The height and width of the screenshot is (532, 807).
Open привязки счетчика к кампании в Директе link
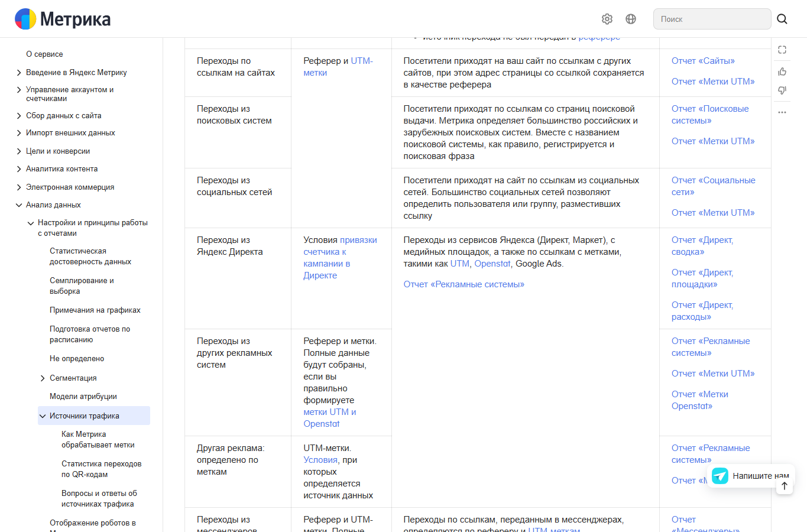pyautogui.click(x=340, y=258)
